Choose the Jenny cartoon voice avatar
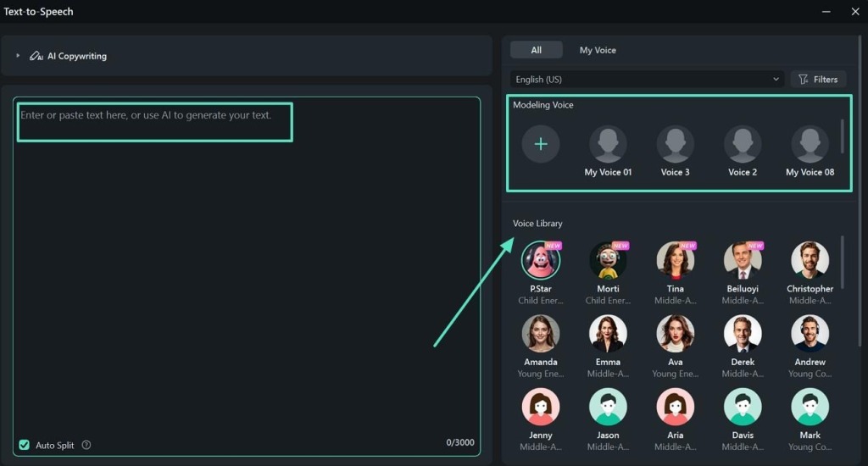868x466 pixels. 541,407
